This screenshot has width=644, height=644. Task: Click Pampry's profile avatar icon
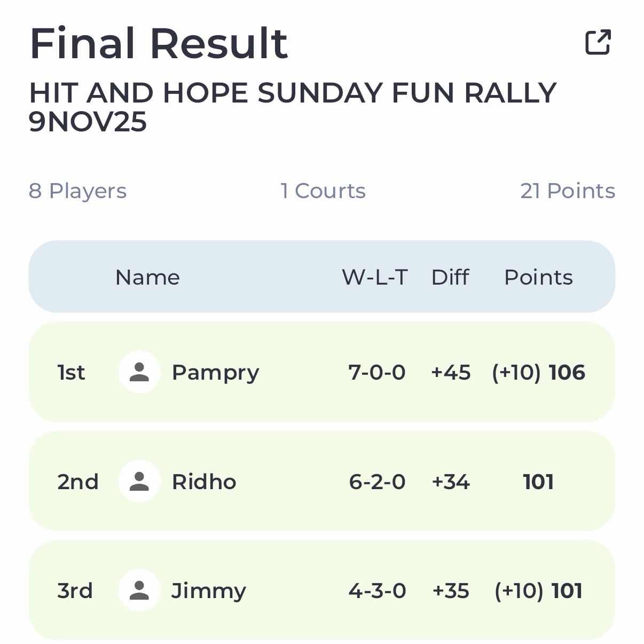139,372
